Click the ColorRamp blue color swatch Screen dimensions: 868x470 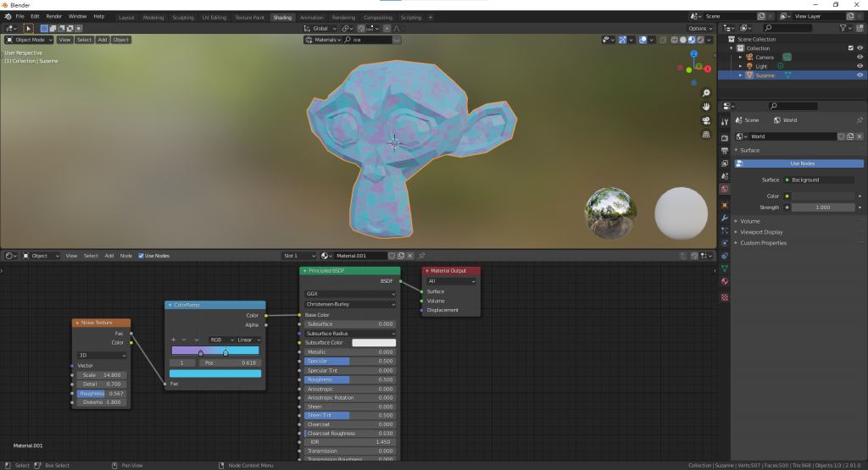[x=214, y=373]
